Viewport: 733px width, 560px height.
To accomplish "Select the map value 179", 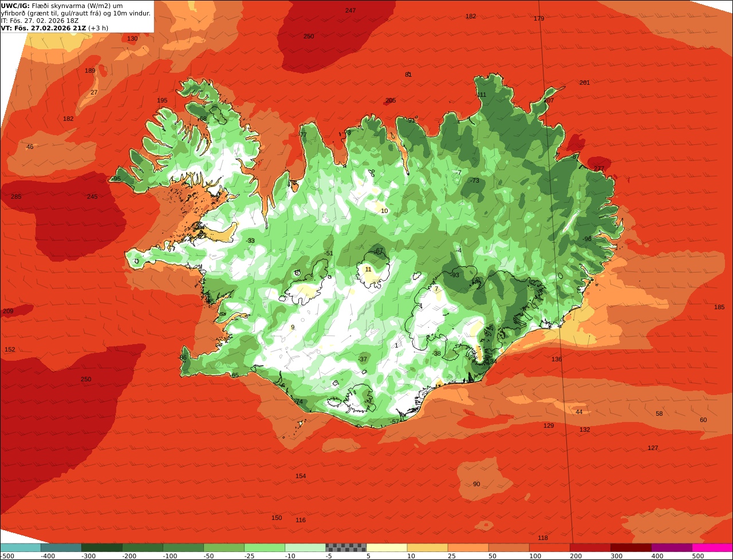I will 539,18.
